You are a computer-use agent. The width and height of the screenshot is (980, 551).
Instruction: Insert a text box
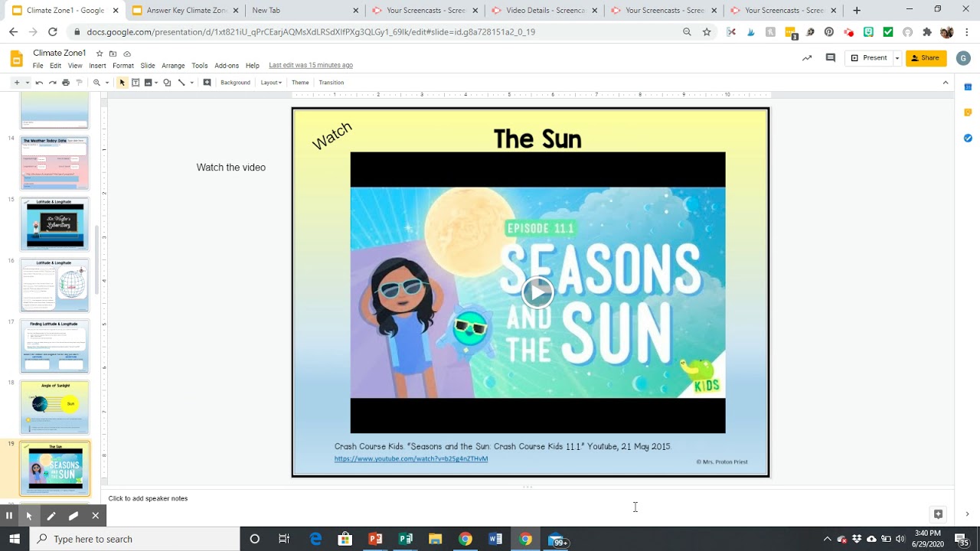136,83
